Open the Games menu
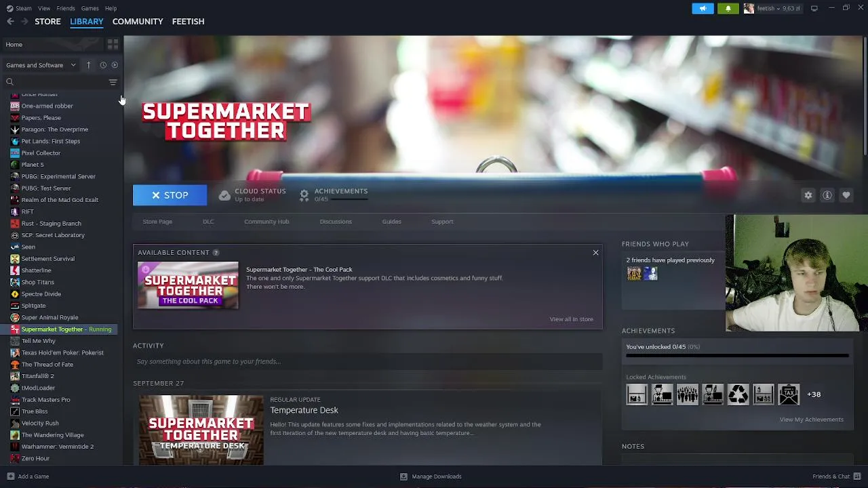The image size is (868, 488). (x=90, y=8)
